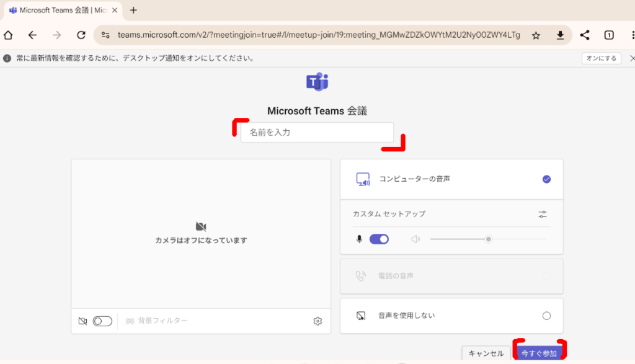Click the オンにする button

coord(602,58)
